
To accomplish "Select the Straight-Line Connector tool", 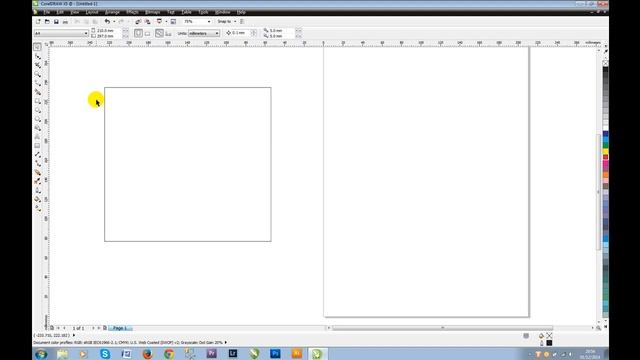I will (38, 164).
